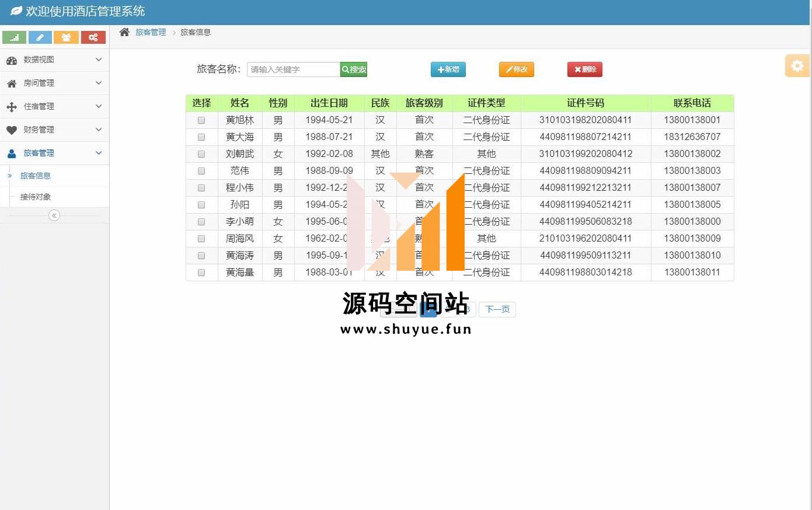Image resolution: width=812 pixels, height=510 pixels.
Task: Focus the 旅客名称 keyword search field
Action: point(293,69)
